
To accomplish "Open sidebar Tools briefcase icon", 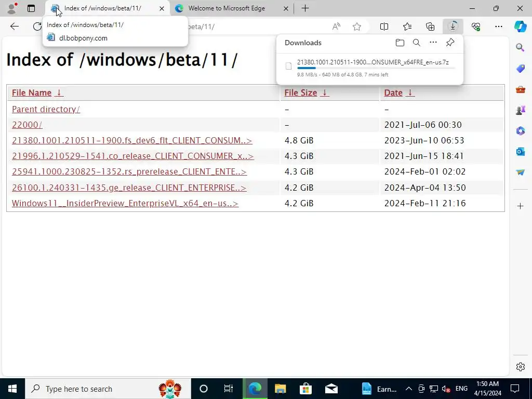I will 520,89.
